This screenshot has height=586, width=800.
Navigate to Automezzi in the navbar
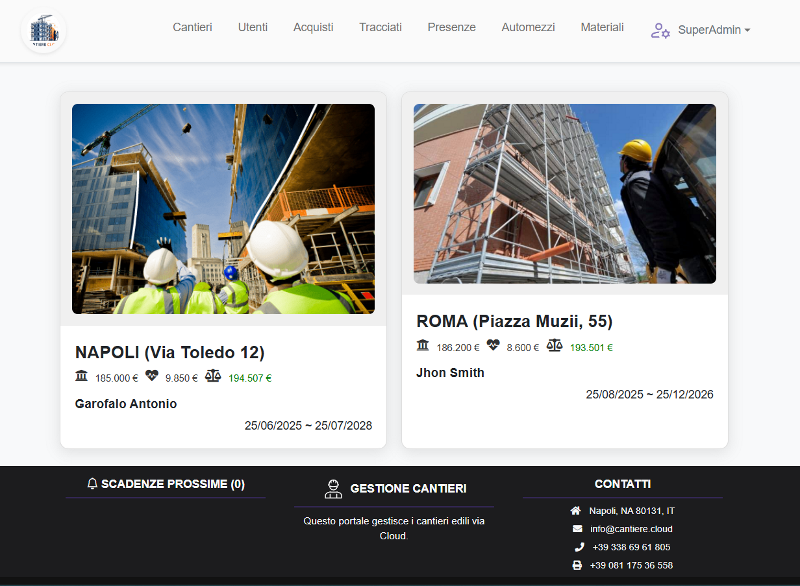[528, 28]
